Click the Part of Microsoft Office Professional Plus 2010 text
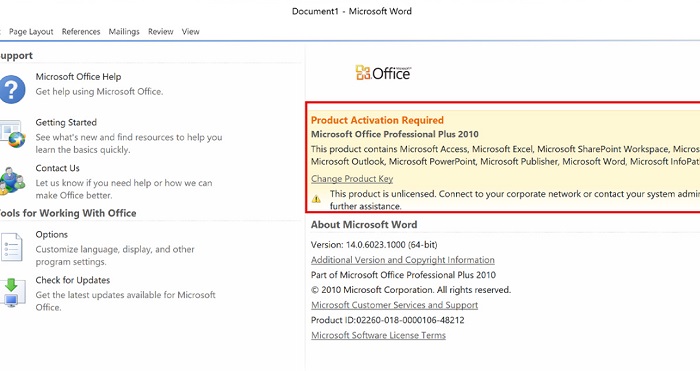 click(403, 275)
